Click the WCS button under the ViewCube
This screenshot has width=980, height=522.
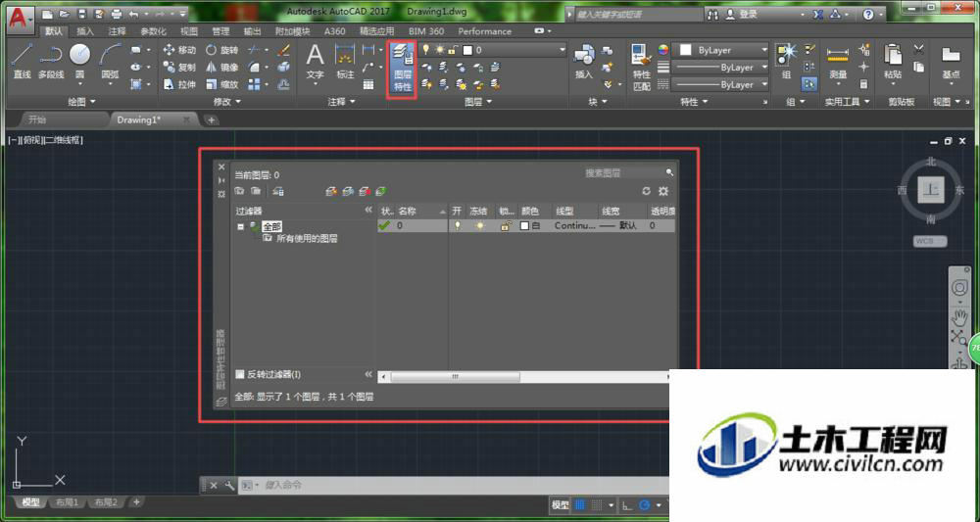[x=930, y=241]
